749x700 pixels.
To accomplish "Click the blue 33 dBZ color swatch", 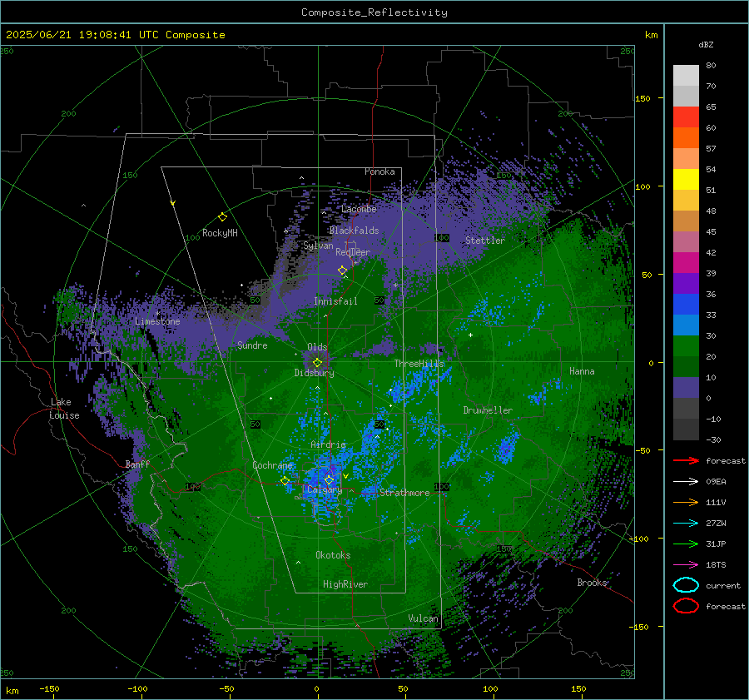I will click(686, 305).
